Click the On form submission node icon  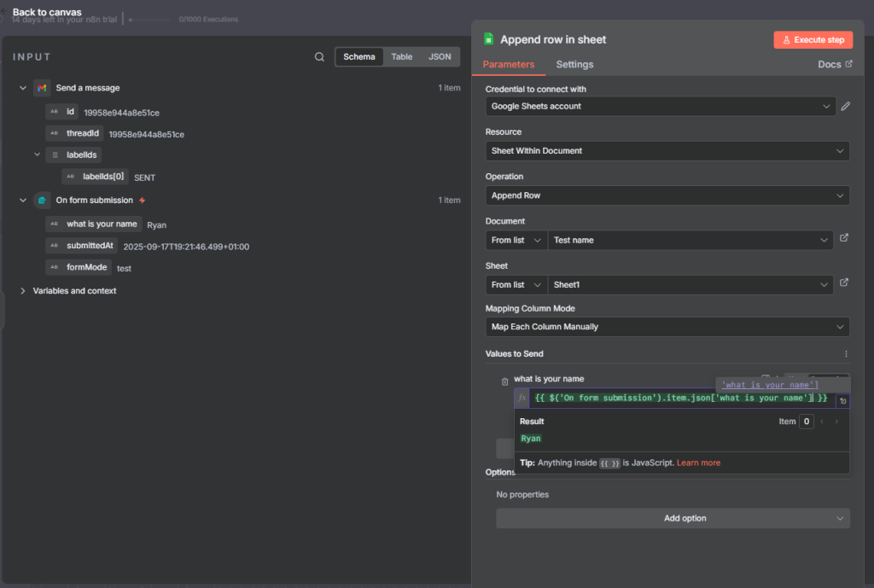coord(42,201)
